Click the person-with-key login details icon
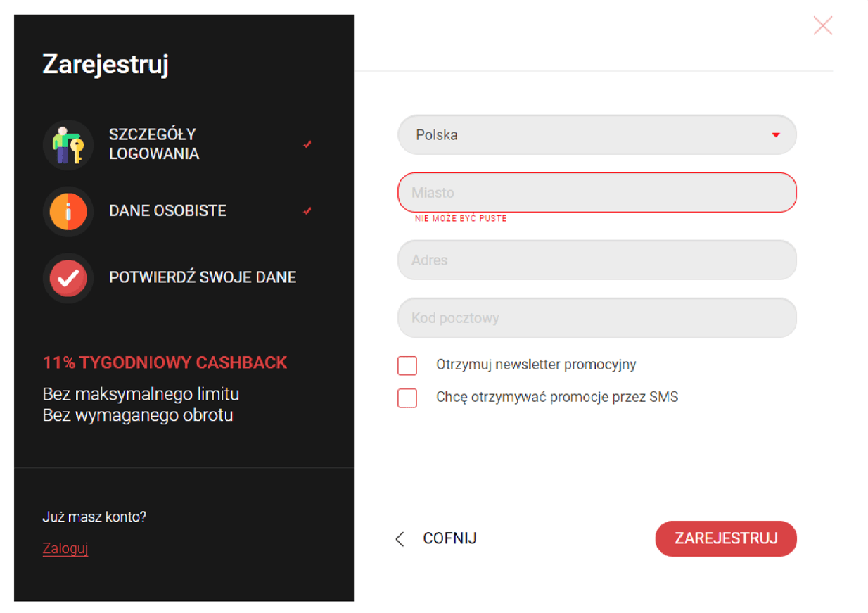 [x=68, y=144]
